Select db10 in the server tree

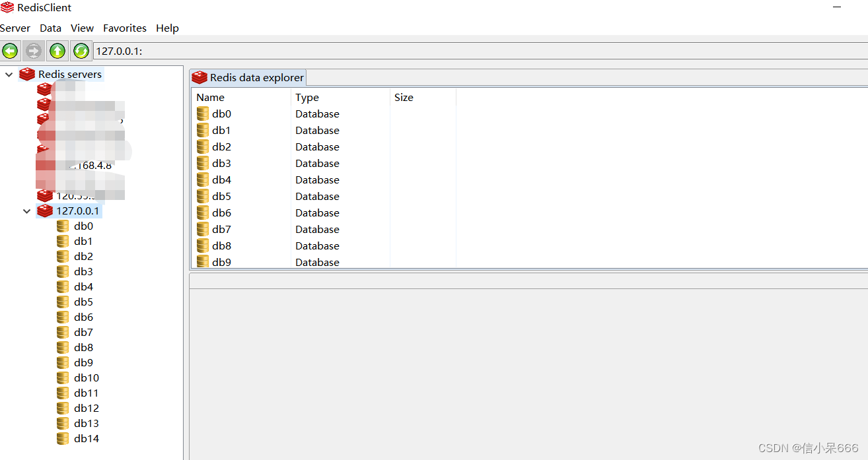pos(87,378)
